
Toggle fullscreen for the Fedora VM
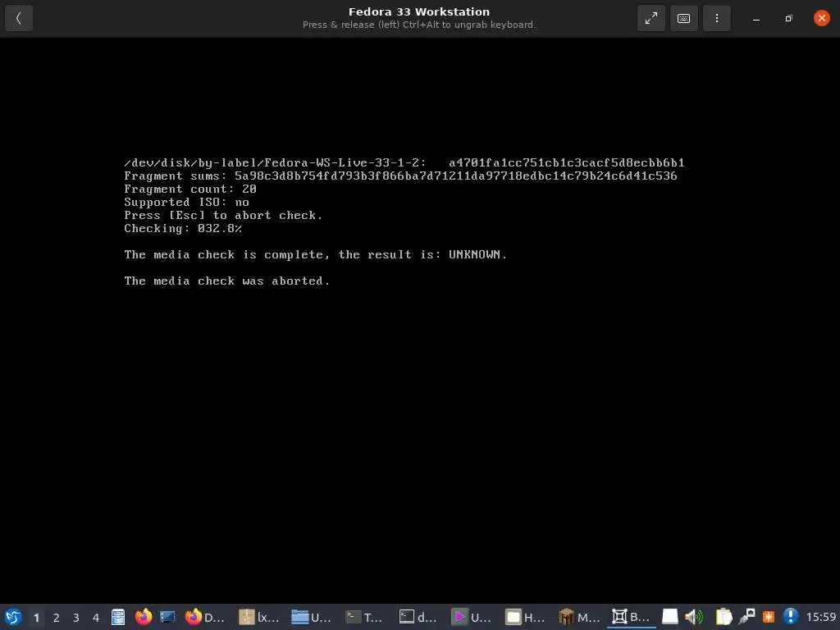pos(651,18)
